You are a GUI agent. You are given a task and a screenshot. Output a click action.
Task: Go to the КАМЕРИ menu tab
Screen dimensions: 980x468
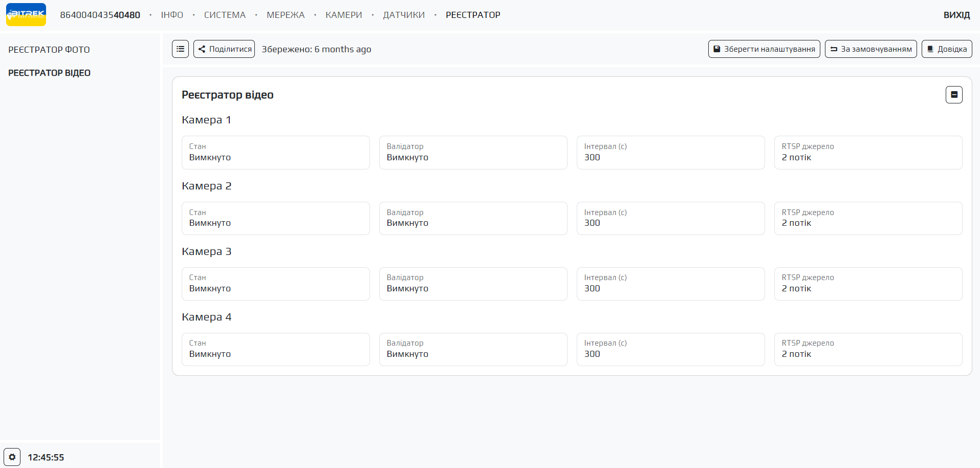click(343, 15)
